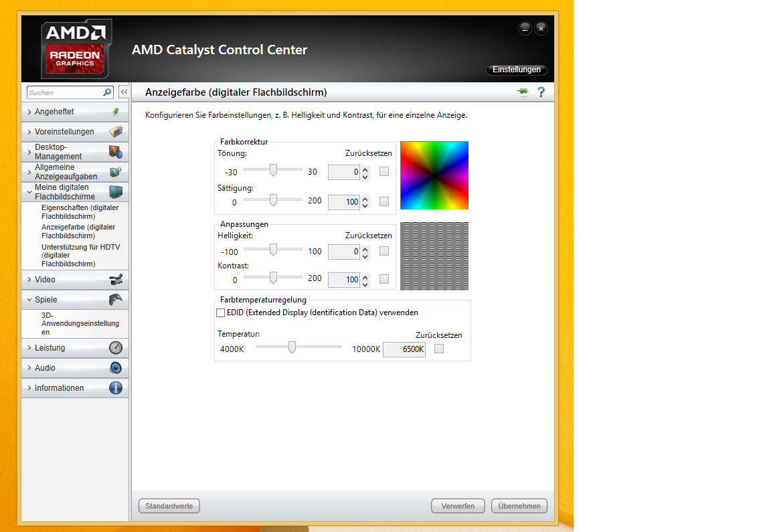Click the color wheel preview image
Viewport: 771px width, 532px height.
tap(434, 175)
